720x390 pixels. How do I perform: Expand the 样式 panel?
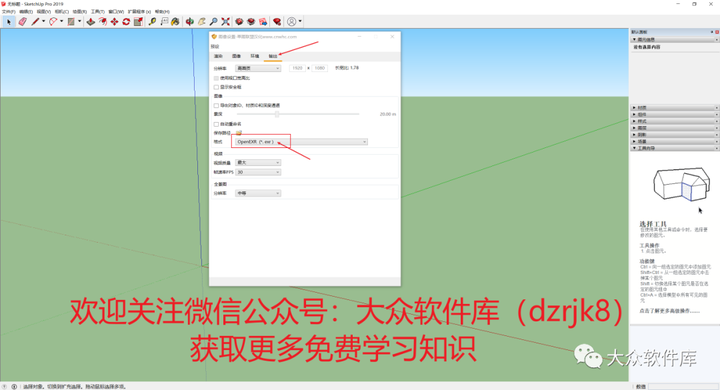coord(675,121)
